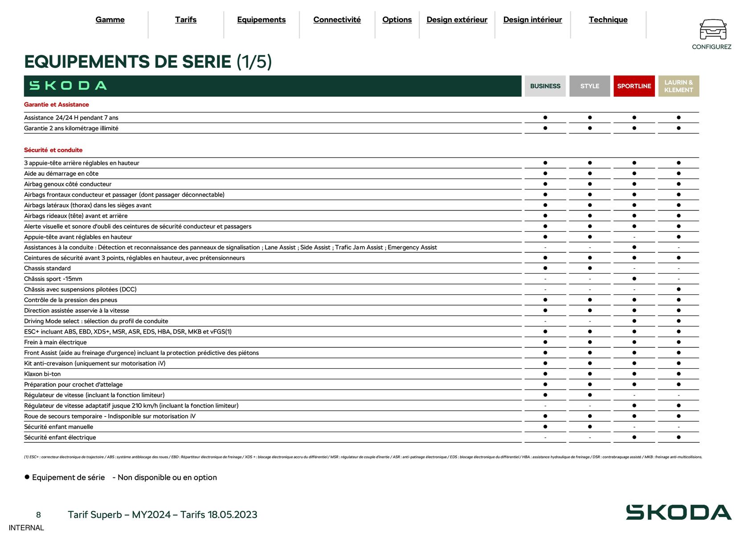This screenshot has width=756, height=535.
Task: Click 'Régulateur de vitesse adaptatif' row text
Action: (x=131, y=406)
